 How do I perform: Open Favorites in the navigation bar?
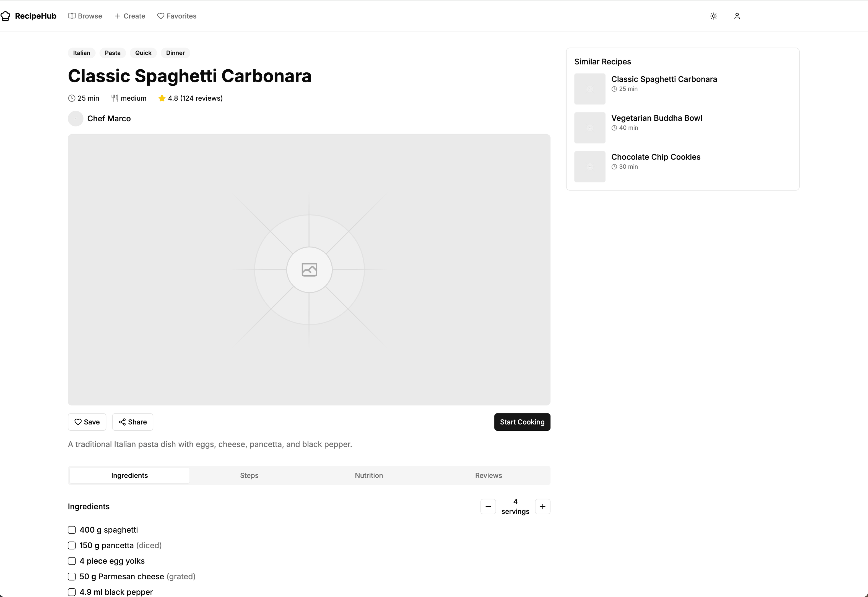[177, 16]
